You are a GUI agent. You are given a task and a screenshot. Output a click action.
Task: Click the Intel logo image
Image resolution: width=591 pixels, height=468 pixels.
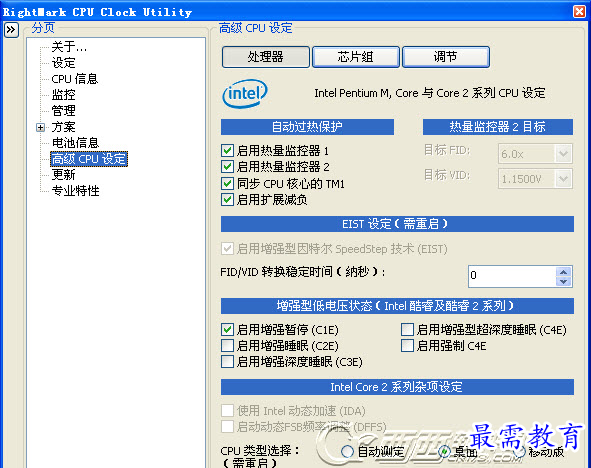point(245,93)
